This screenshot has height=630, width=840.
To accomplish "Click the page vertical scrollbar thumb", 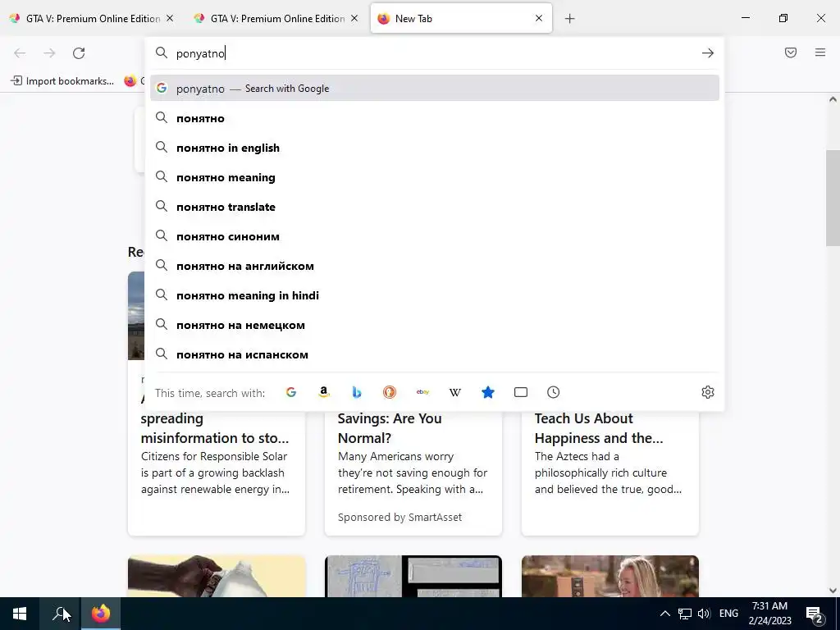I will click(x=833, y=197).
